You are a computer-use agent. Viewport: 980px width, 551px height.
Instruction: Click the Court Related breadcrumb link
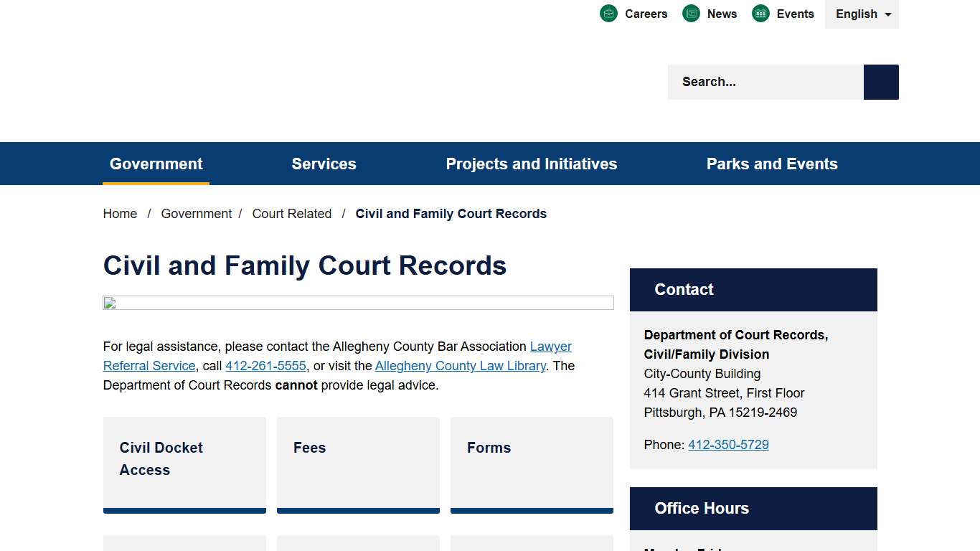[x=291, y=213]
